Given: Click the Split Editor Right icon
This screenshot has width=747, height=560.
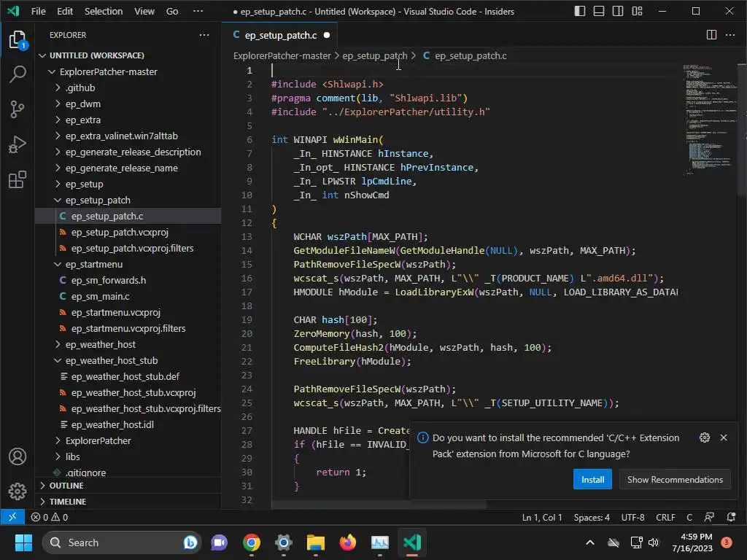Looking at the screenshot, I should point(711,35).
